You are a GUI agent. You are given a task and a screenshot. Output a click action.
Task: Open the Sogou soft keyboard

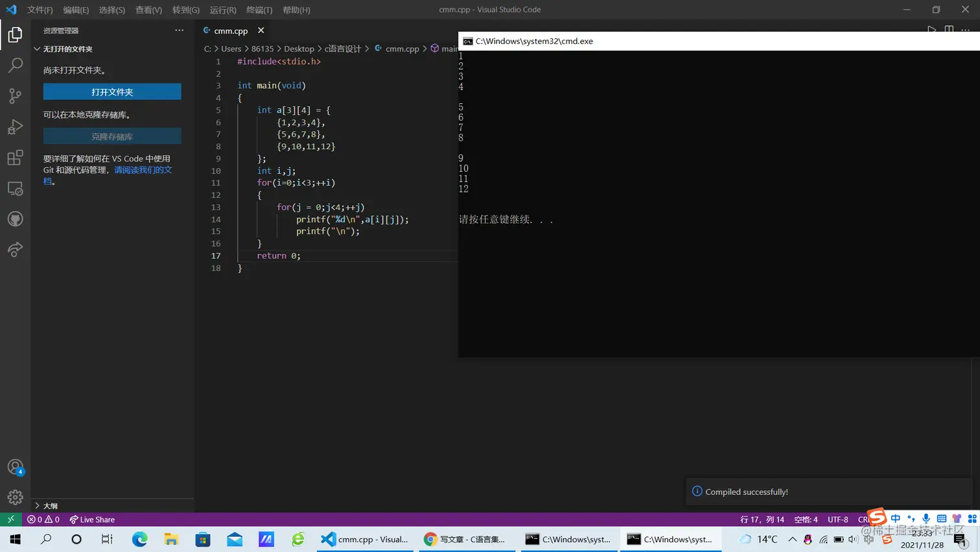tap(942, 518)
